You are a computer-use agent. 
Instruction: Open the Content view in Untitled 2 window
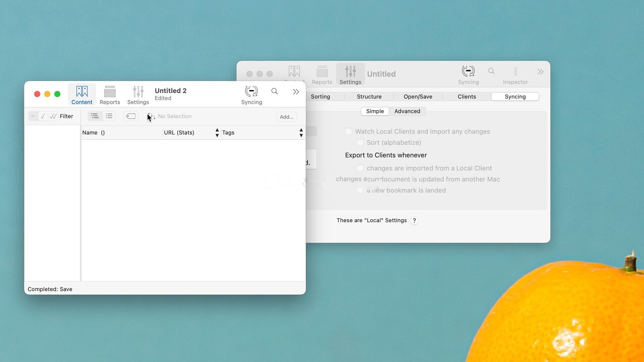pyautogui.click(x=82, y=95)
